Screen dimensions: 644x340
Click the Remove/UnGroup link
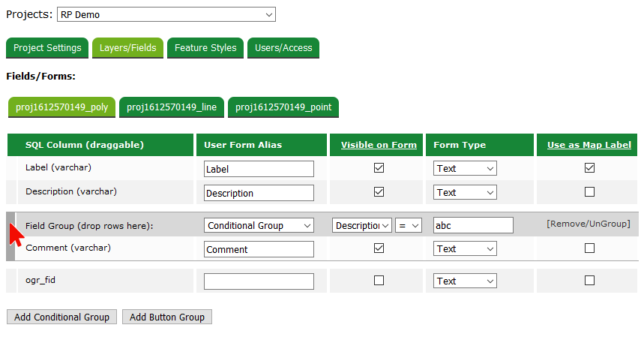(x=588, y=224)
